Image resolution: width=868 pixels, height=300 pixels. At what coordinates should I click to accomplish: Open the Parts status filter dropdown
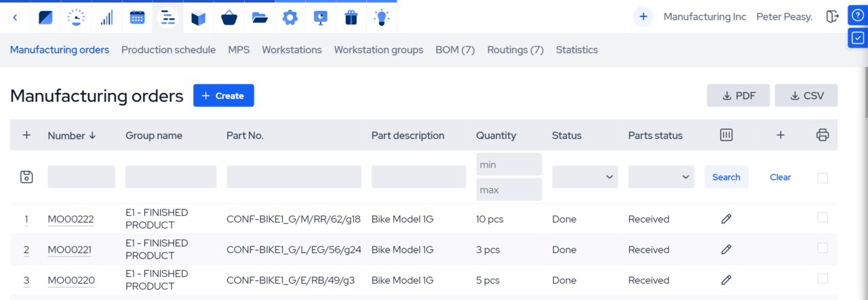[x=660, y=177]
